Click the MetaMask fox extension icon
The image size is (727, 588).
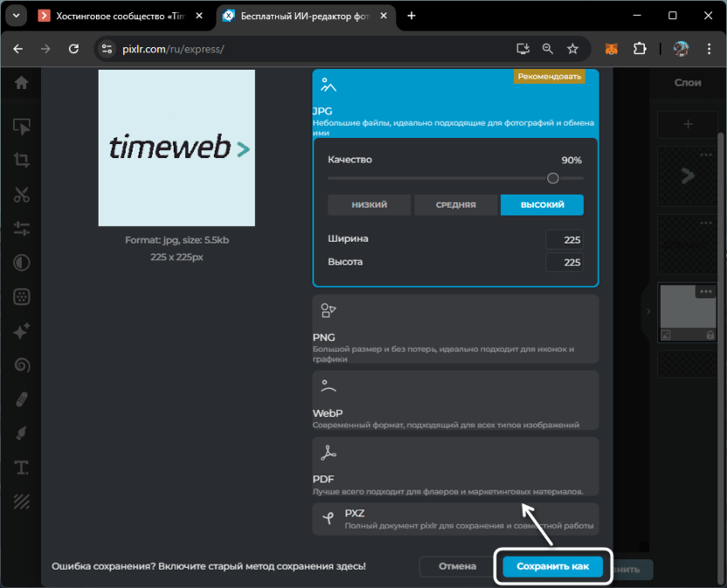coord(612,49)
